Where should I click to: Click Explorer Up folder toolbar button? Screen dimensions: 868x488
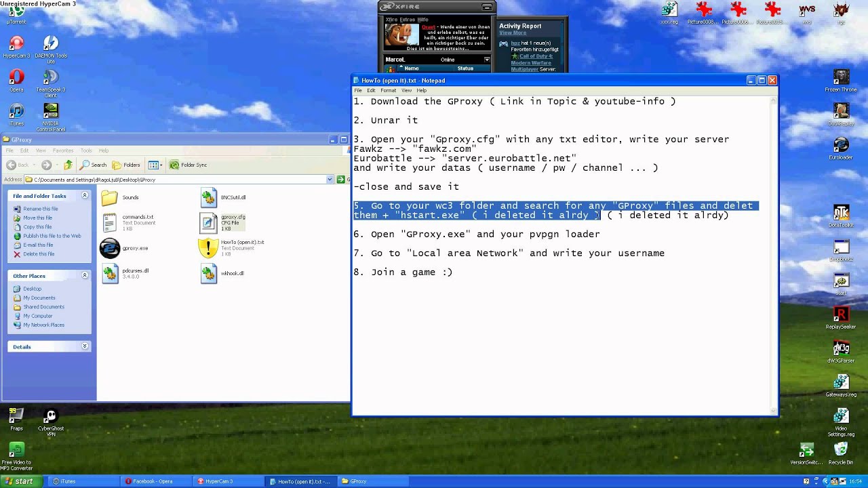[68, 165]
